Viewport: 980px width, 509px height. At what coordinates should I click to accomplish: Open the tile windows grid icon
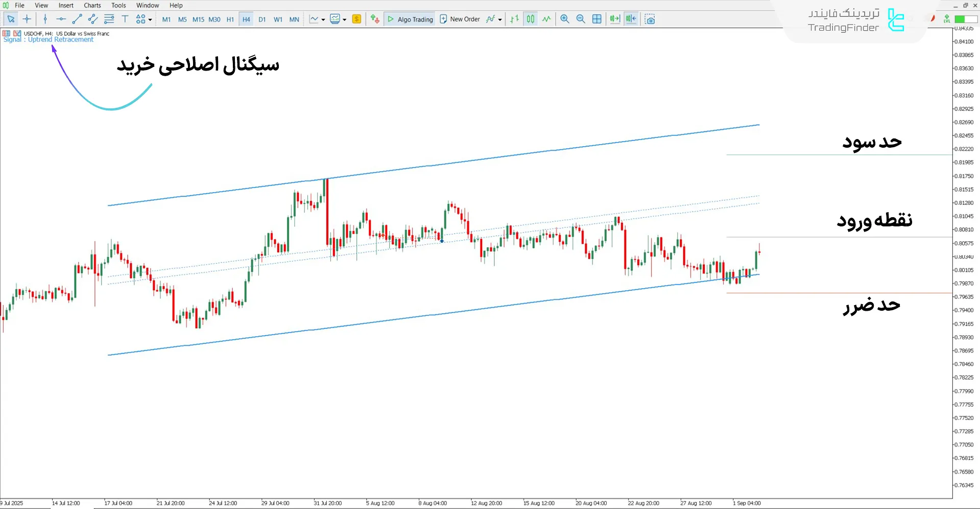[596, 19]
